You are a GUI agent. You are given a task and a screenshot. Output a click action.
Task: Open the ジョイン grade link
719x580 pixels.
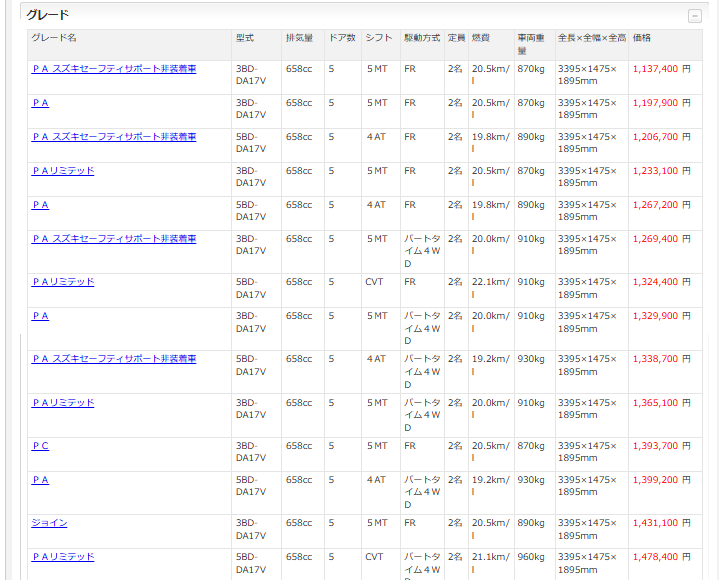[x=50, y=523]
